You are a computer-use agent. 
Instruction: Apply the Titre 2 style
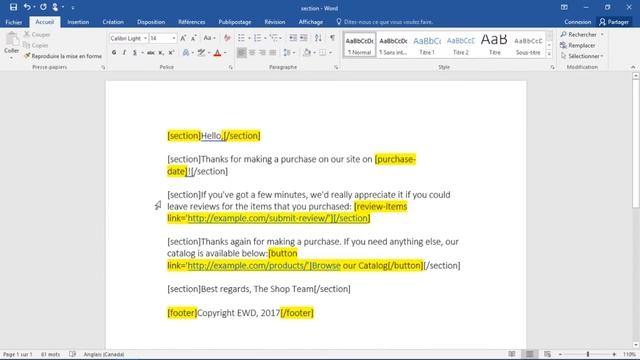pos(461,45)
